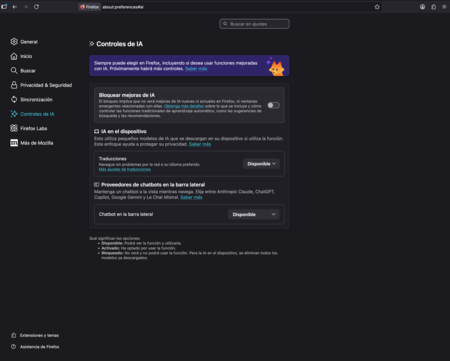Open the extensions puzzle icon in toolbar
The width and height of the screenshot is (450, 361).
coord(433,7)
